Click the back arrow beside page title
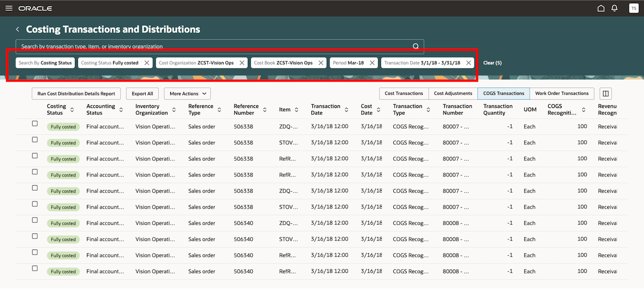 pos(18,29)
